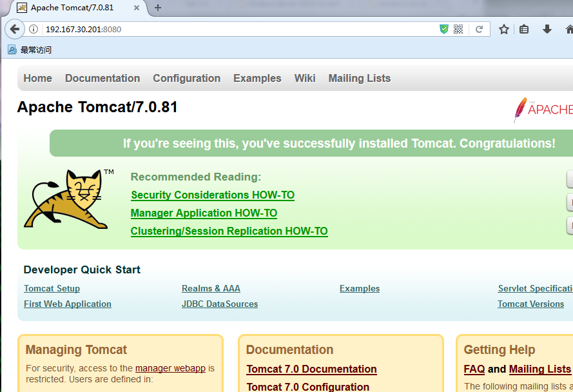
Task: Open Tomcat 7.0 Configuration link
Action: tap(307, 386)
